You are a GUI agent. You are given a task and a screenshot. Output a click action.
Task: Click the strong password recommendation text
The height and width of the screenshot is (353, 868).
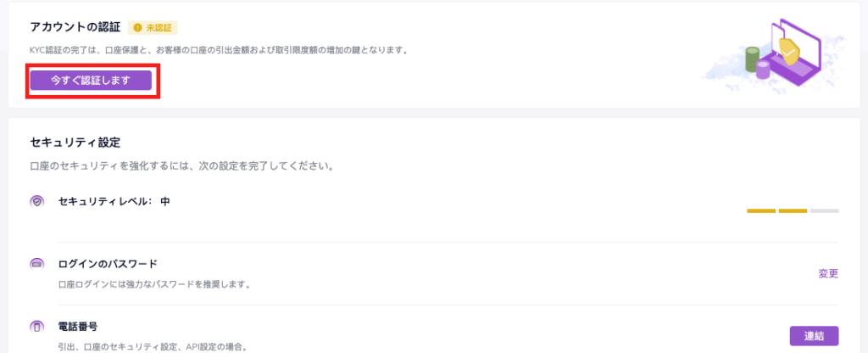tap(154, 286)
